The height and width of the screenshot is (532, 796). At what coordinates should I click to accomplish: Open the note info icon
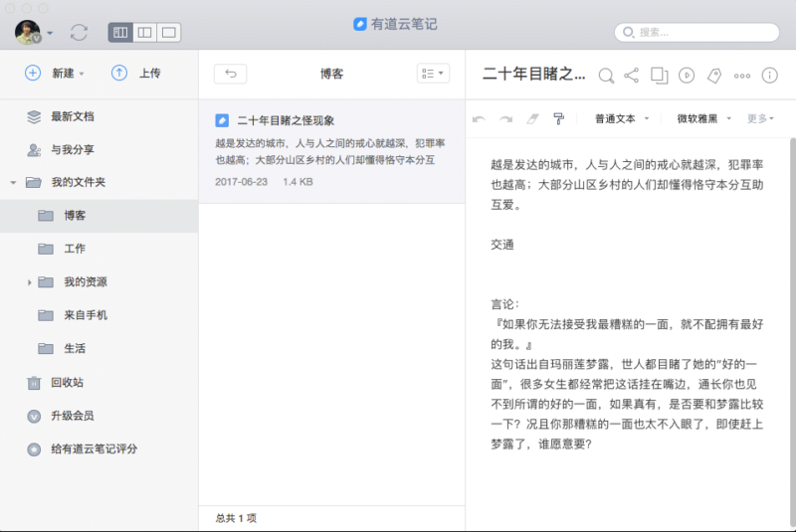point(769,75)
